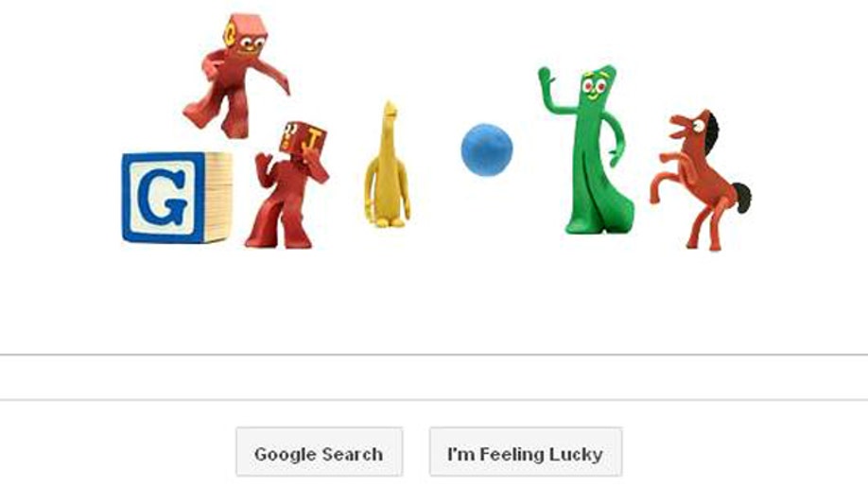Click Pokey's head with black mane
Image resolution: width=868 pixels, height=488 pixels.
[695, 128]
